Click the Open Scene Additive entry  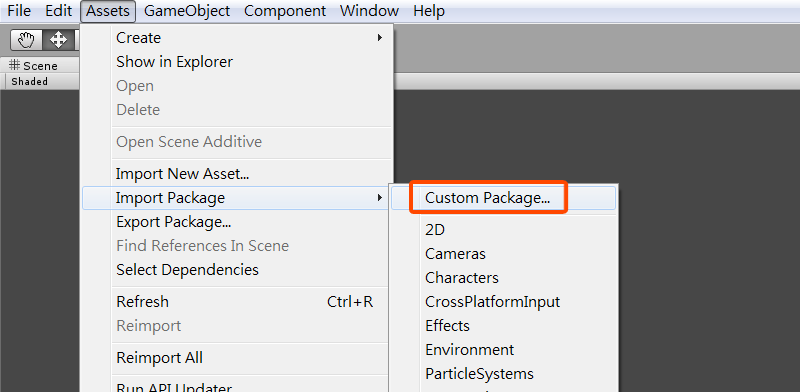[237, 141]
